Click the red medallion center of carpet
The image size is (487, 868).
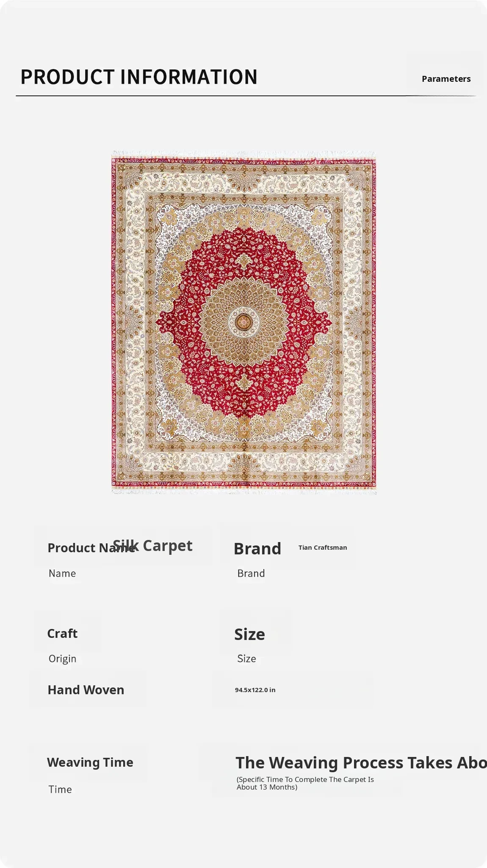pyautogui.click(x=243, y=323)
